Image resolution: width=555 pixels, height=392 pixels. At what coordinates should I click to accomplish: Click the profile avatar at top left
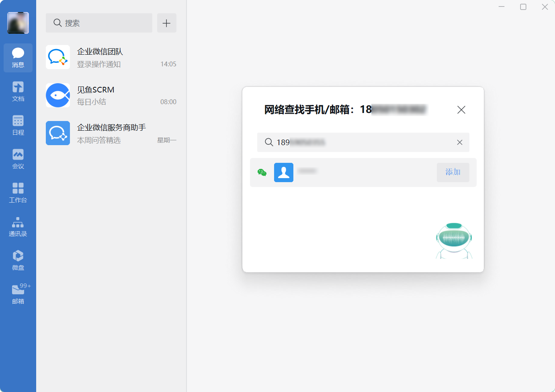(x=18, y=23)
